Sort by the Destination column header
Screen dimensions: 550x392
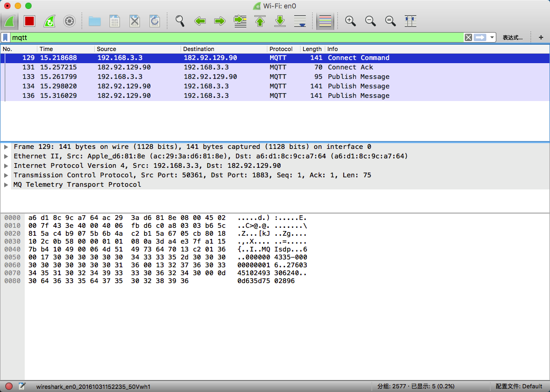click(224, 49)
